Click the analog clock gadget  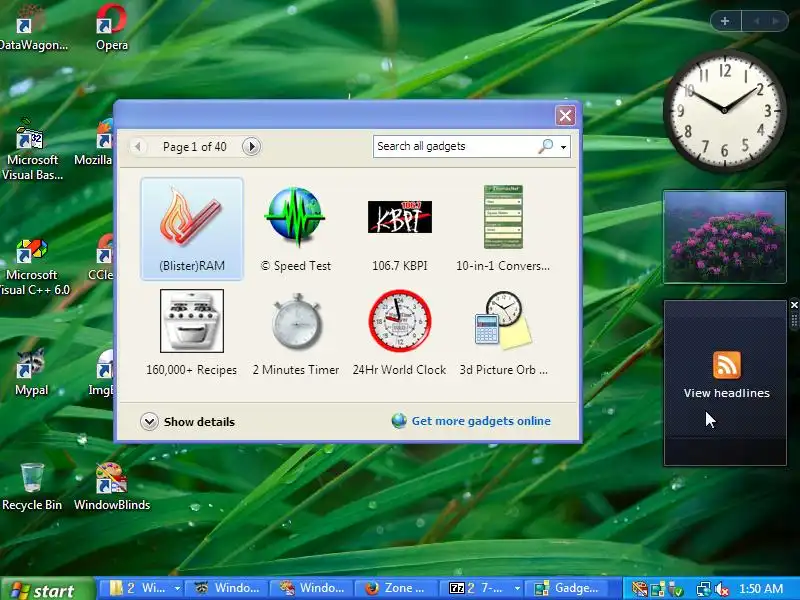724,110
